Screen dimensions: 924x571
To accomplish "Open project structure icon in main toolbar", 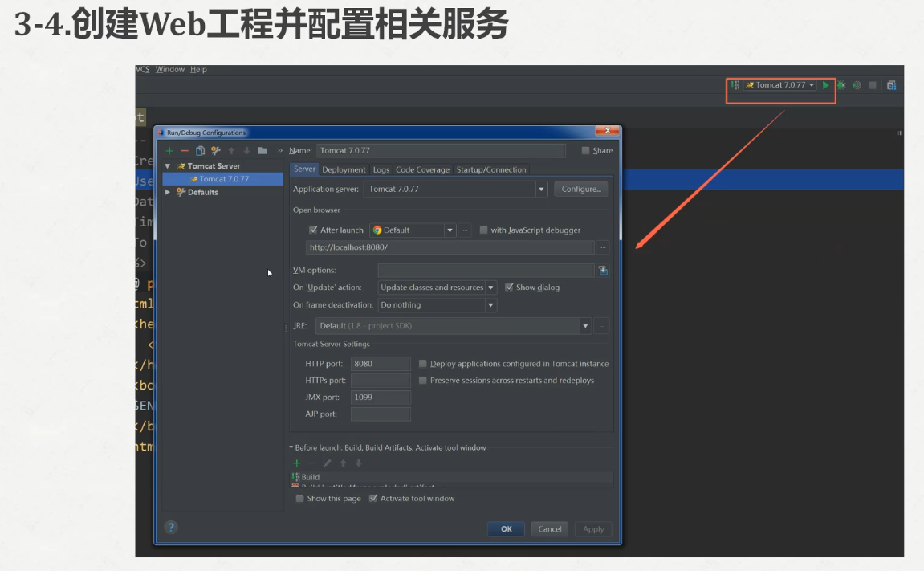I will tap(892, 85).
